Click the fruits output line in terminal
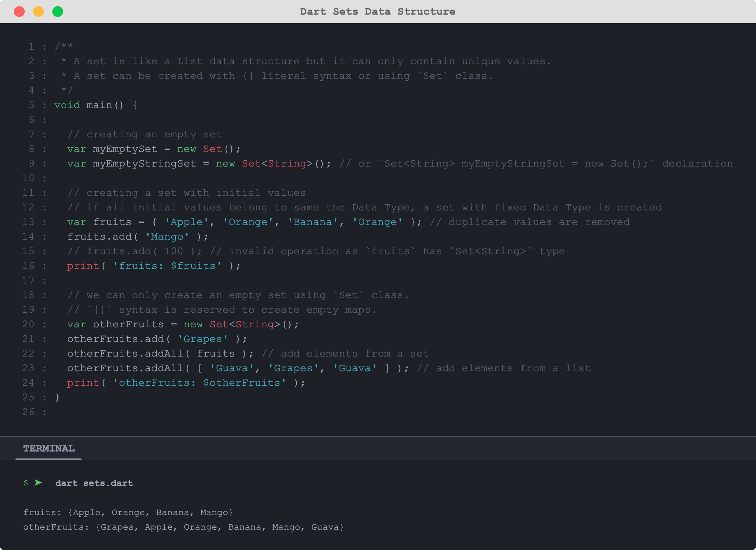The width and height of the screenshot is (756, 550). point(128,512)
